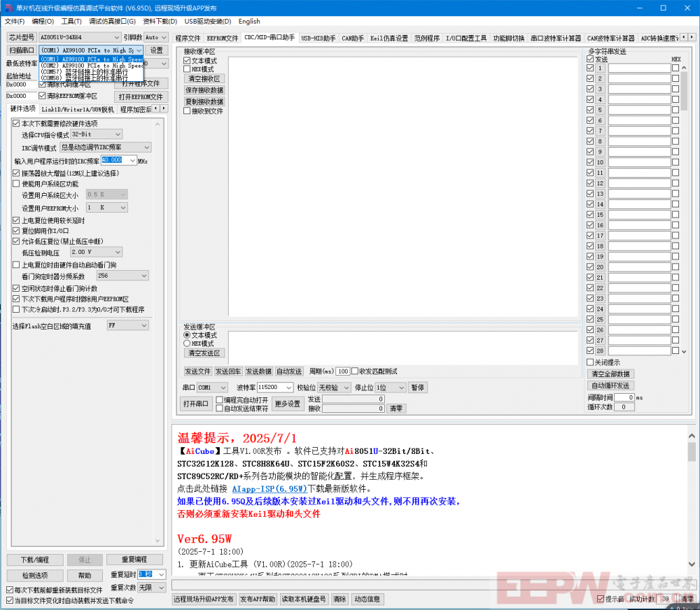Image resolution: width=700 pixels, height=610 pixels.
Task: Switch to the Link1D/Writer1A/U8W脱机 tab
Action: 78,109
